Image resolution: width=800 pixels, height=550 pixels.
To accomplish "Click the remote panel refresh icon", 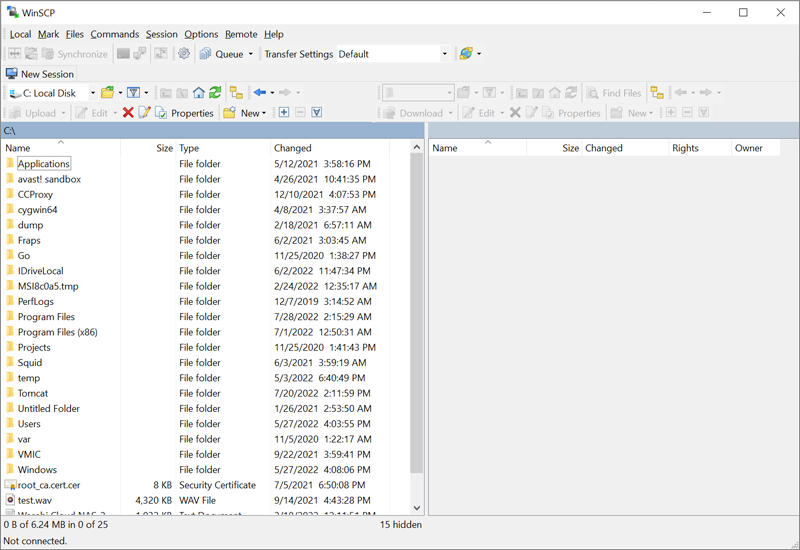I will click(571, 93).
